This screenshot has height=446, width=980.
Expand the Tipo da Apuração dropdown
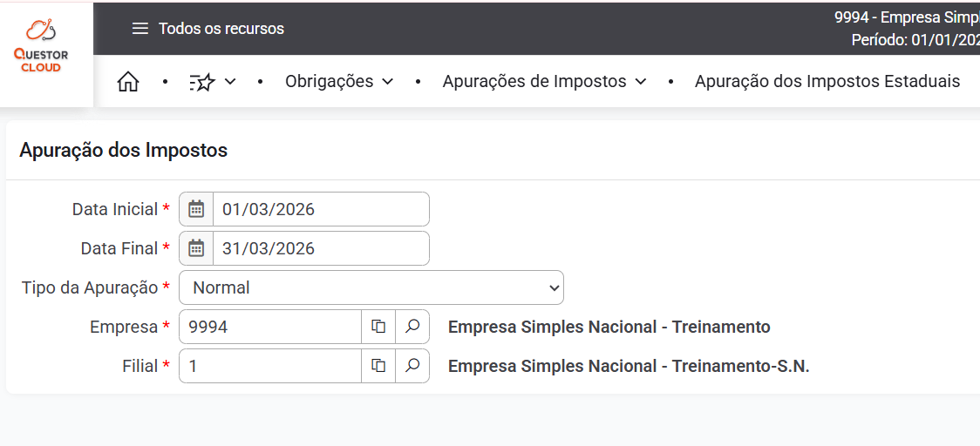point(371,287)
